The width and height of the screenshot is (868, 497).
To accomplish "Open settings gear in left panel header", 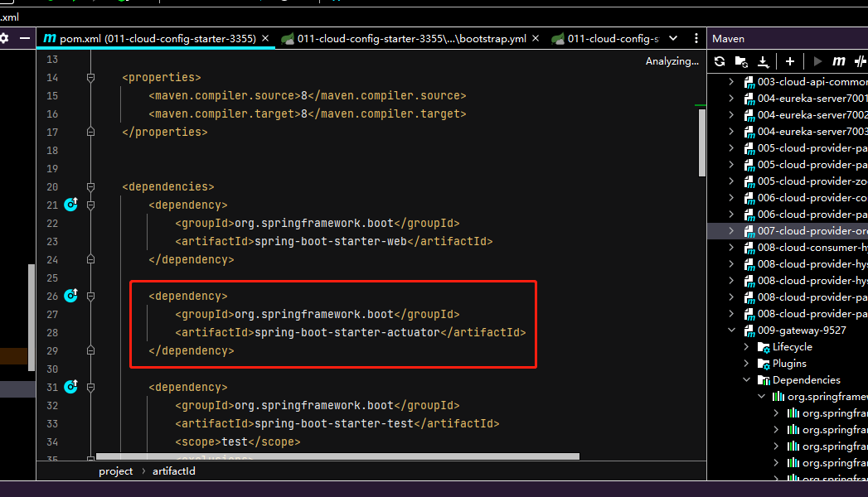I will click(4, 38).
